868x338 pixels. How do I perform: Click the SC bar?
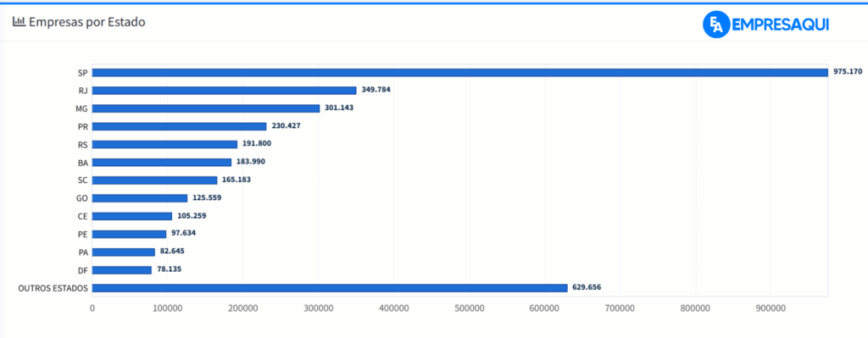154,180
